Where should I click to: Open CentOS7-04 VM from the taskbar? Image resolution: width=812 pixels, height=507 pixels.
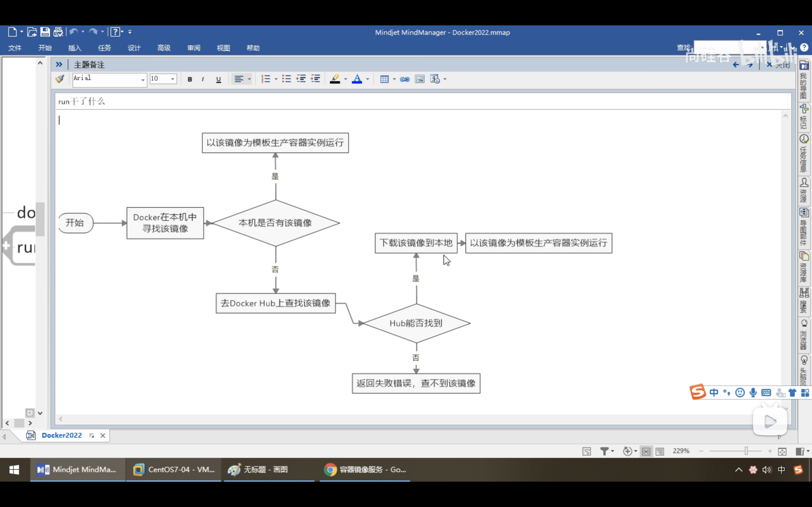[x=174, y=469]
